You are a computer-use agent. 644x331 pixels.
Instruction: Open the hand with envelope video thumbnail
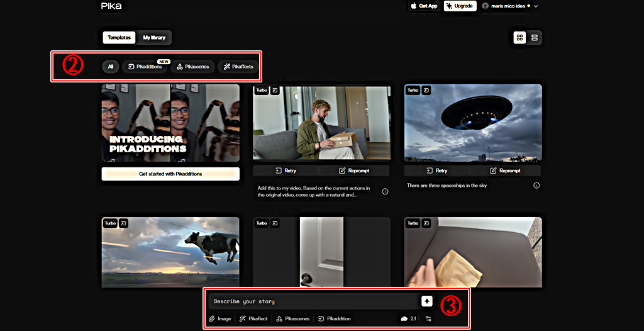point(473,252)
